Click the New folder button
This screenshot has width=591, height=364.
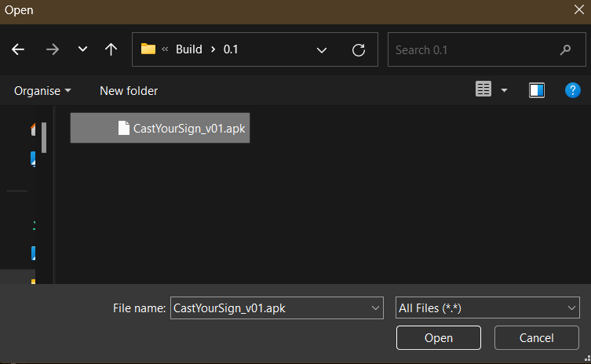(x=129, y=90)
